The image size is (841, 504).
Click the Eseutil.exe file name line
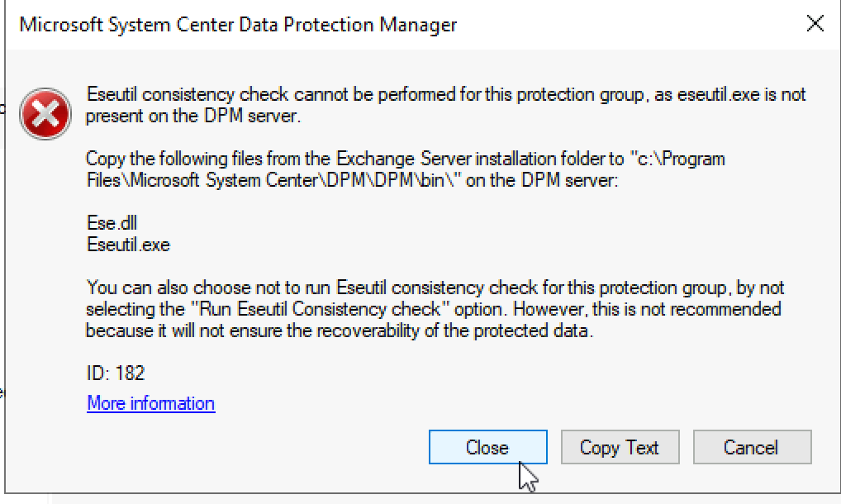(128, 245)
